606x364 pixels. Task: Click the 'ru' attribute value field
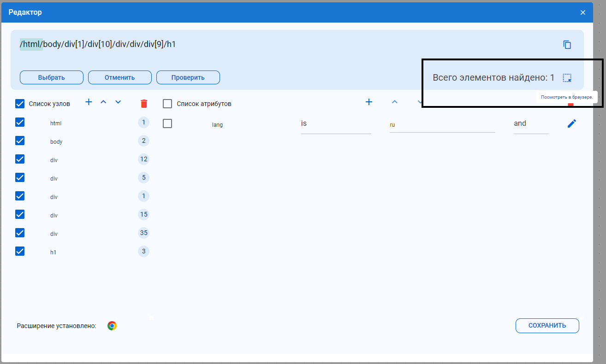click(442, 124)
